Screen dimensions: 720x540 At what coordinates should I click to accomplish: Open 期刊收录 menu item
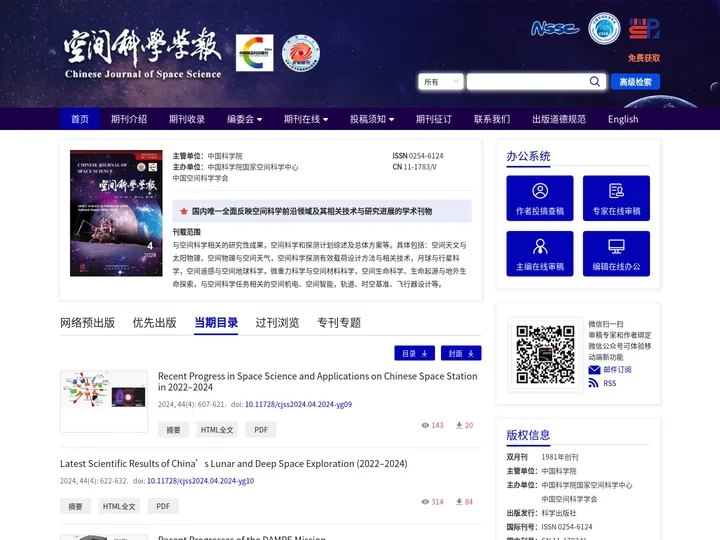pos(186,119)
